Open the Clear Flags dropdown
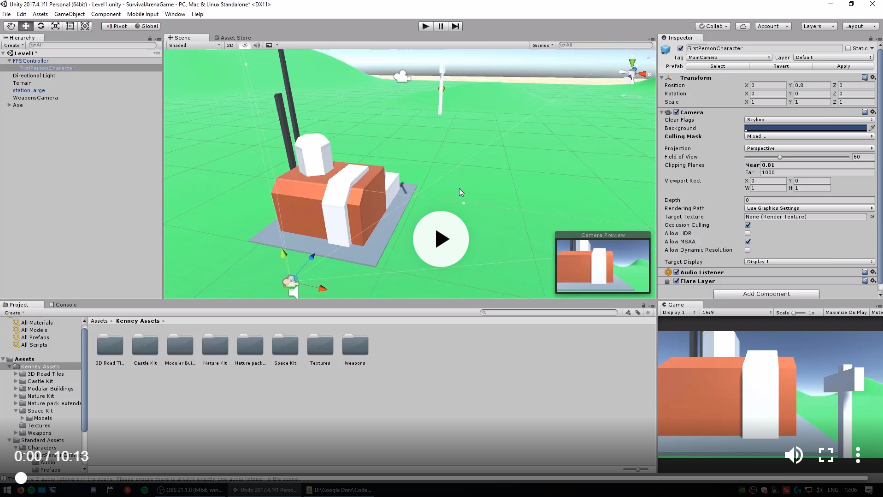The image size is (883, 497). point(810,120)
